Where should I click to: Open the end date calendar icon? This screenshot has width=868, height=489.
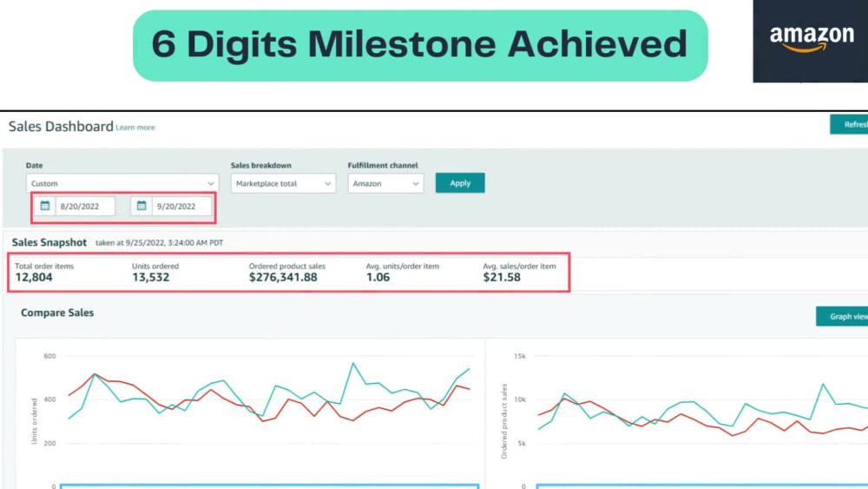point(141,206)
